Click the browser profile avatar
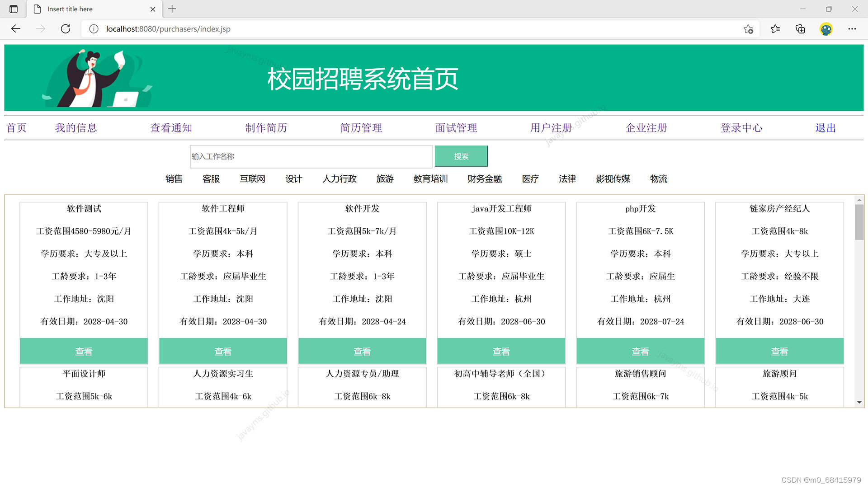Viewport: 868px width, 488px height. click(x=826, y=28)
